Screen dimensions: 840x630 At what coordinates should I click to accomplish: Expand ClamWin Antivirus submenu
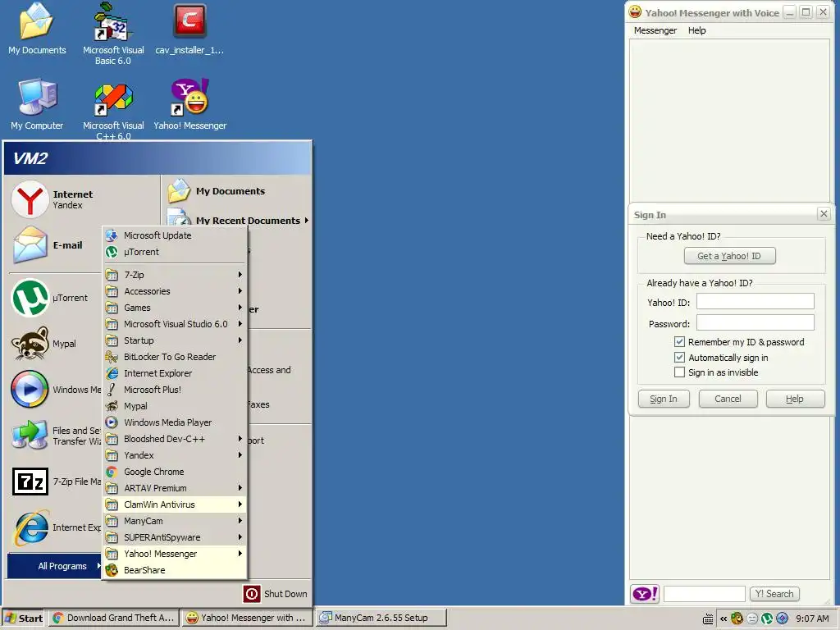[175, 504]
